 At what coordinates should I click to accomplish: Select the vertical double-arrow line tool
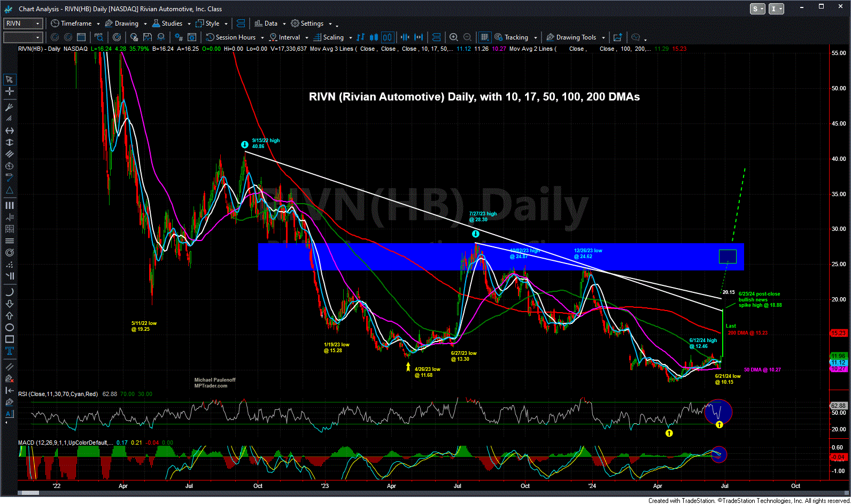9,143
